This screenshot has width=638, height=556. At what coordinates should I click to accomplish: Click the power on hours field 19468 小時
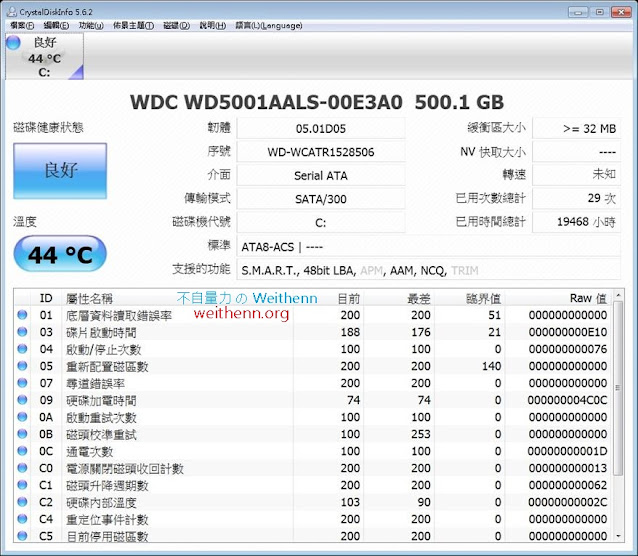pyautogui.click(x=577, y=222)
